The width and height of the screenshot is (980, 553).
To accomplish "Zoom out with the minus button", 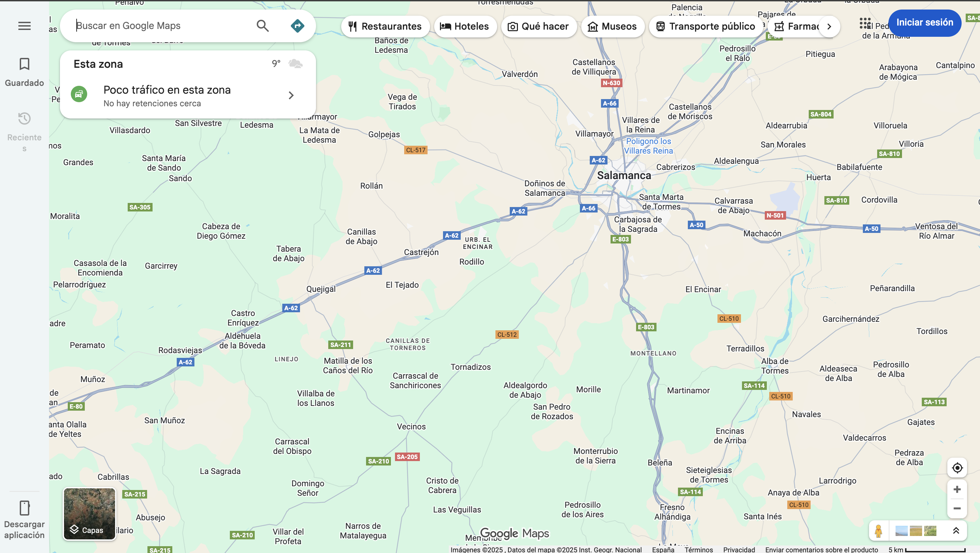I will pos(957,508).
